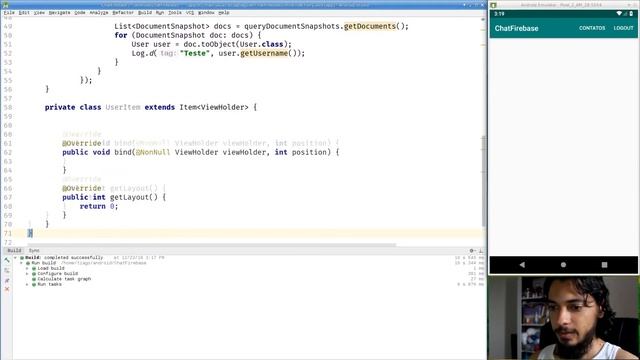This screenshot has height=360, width=640.
Task: Tap the emulator Home navigation button
Action: click(563, 265)
